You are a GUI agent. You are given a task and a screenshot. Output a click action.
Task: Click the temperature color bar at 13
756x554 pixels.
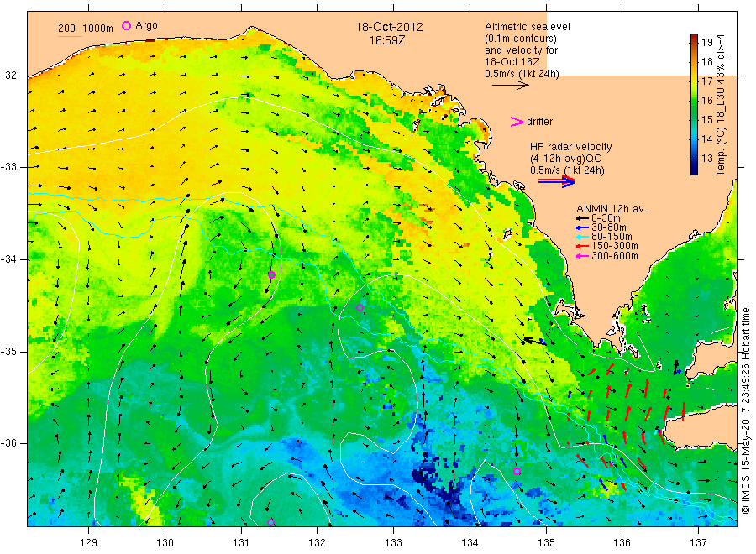[x=694, y=159]
